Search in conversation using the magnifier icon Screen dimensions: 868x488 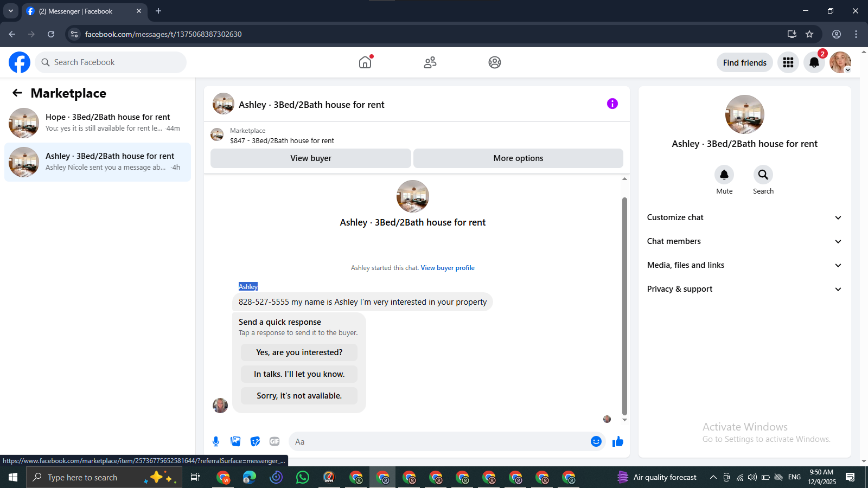point(763,175)
